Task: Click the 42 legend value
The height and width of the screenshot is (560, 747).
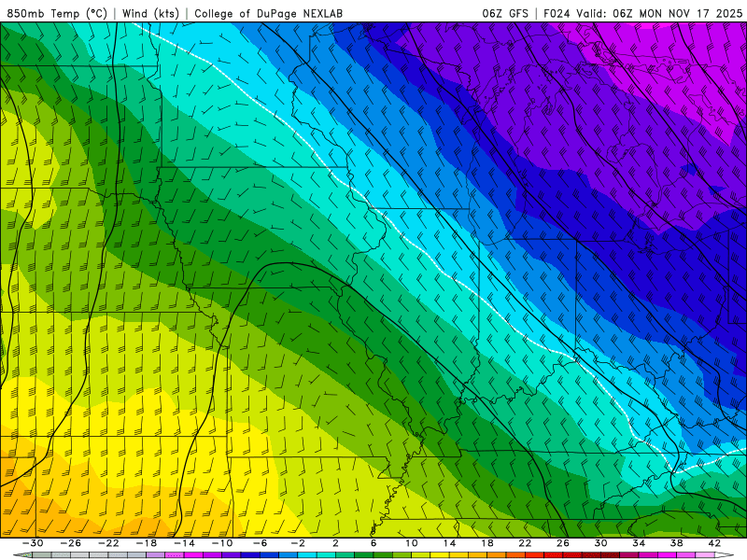Action: tap(714, 543)
